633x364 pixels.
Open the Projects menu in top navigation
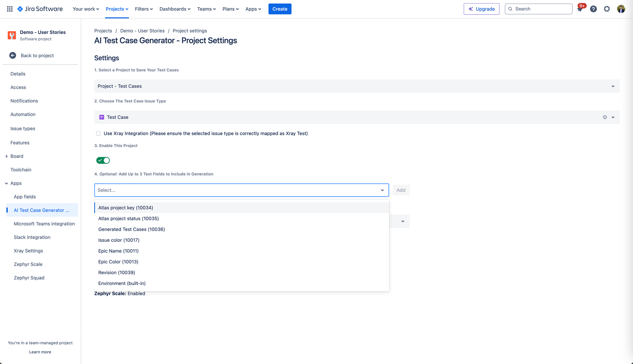tap(117, 9)
